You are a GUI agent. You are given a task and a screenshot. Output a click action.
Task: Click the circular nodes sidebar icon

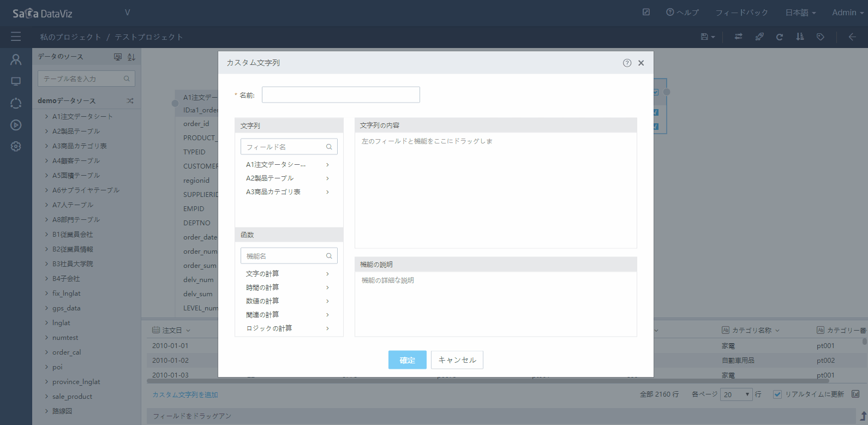[16, 103]
